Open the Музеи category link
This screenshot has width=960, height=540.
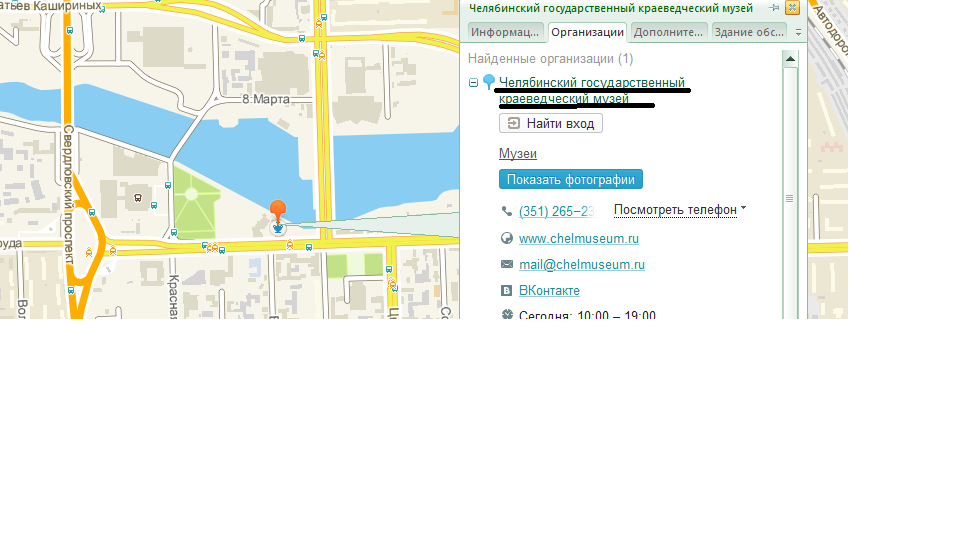[517, 154]
